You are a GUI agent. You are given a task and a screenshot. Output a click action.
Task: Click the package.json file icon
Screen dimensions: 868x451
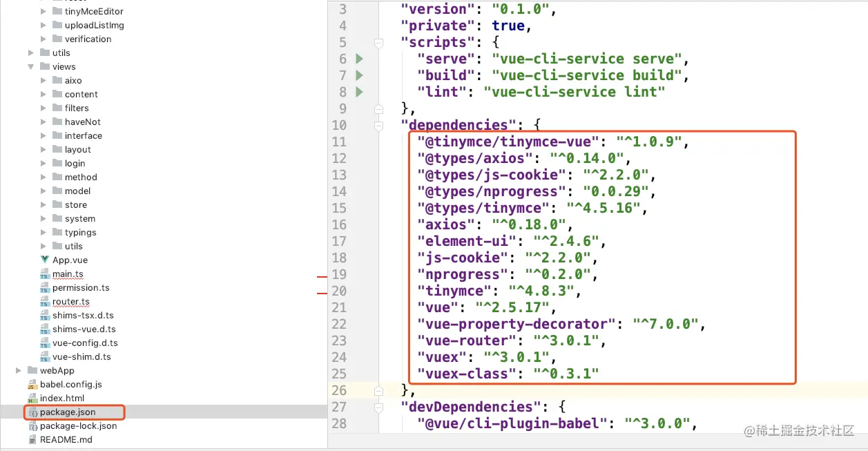point(32,412)
